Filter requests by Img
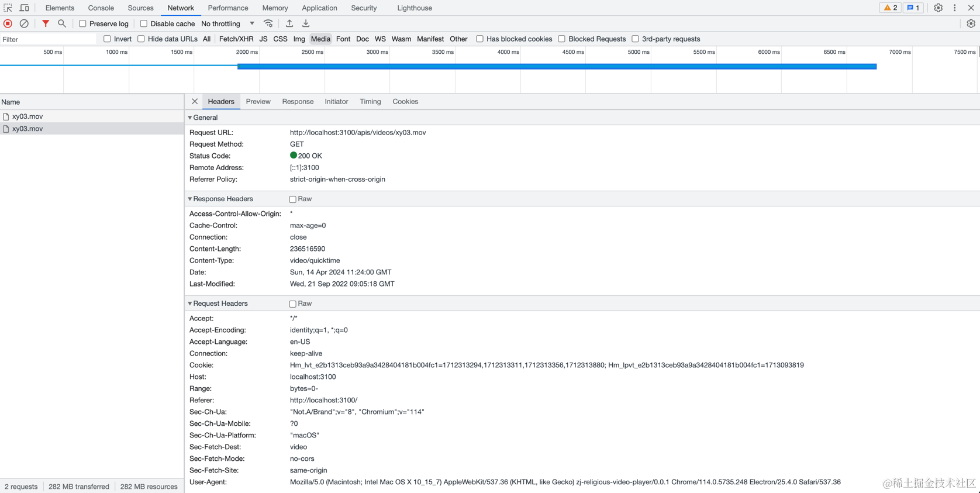The width and height of the screenshot is (980, 493). click(x=299, y=39)
